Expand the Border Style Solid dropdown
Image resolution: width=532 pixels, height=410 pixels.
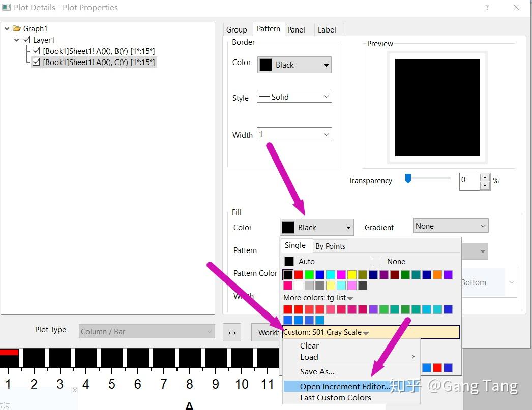[x=294, y=97]
